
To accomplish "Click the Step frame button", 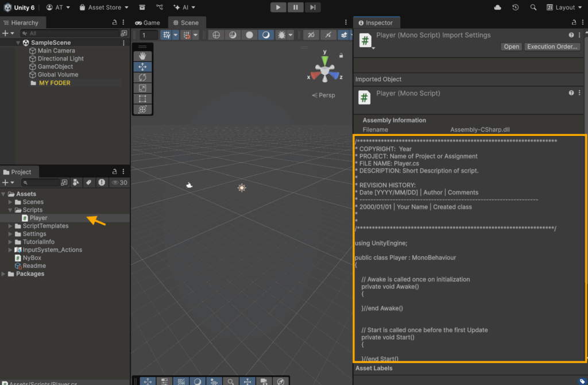I will coord(312,7).
